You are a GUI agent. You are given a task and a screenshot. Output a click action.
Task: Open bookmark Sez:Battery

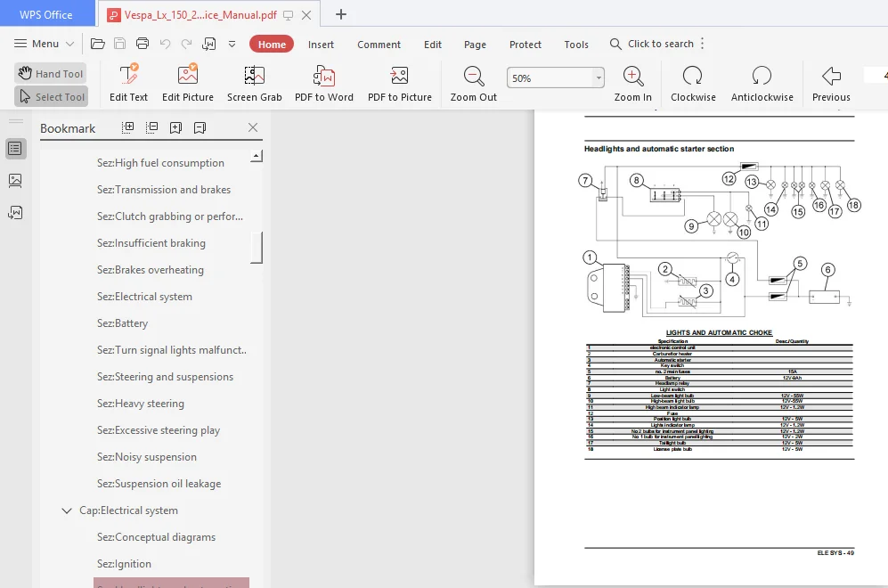(122, 323)
